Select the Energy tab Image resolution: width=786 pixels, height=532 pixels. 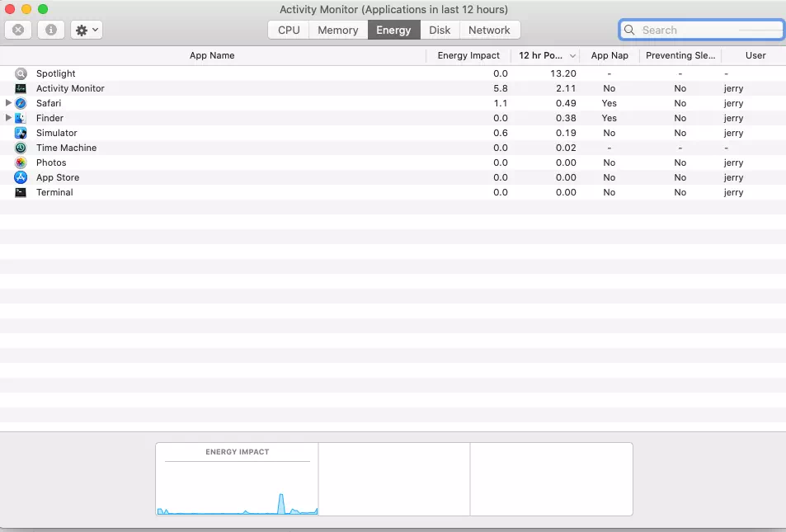(394, 30)
